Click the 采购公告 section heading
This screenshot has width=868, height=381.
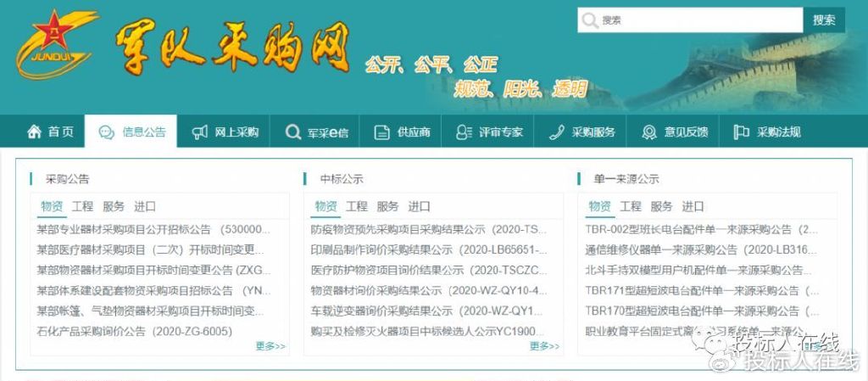coord(68,179)
